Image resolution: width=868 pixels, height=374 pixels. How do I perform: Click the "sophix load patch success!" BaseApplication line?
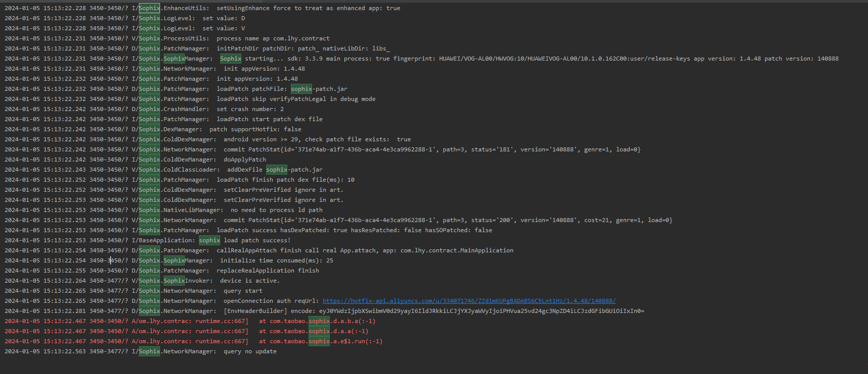[244, 240]
